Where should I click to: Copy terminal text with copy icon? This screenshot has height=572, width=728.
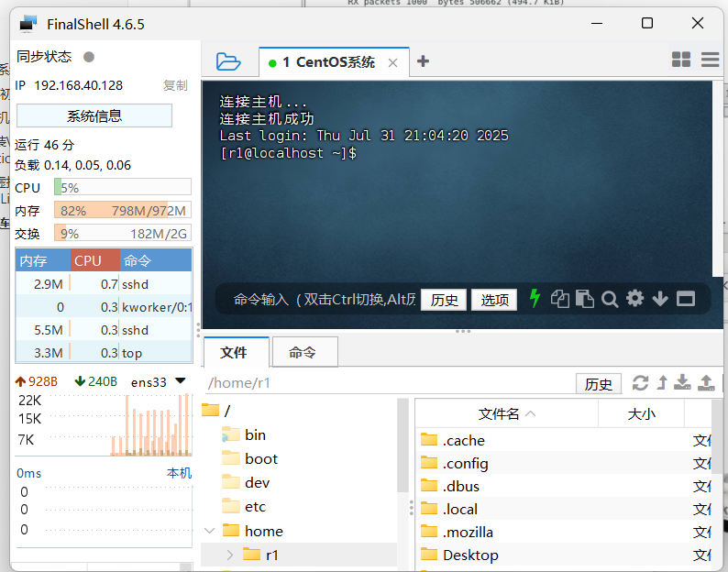[560, 299]
